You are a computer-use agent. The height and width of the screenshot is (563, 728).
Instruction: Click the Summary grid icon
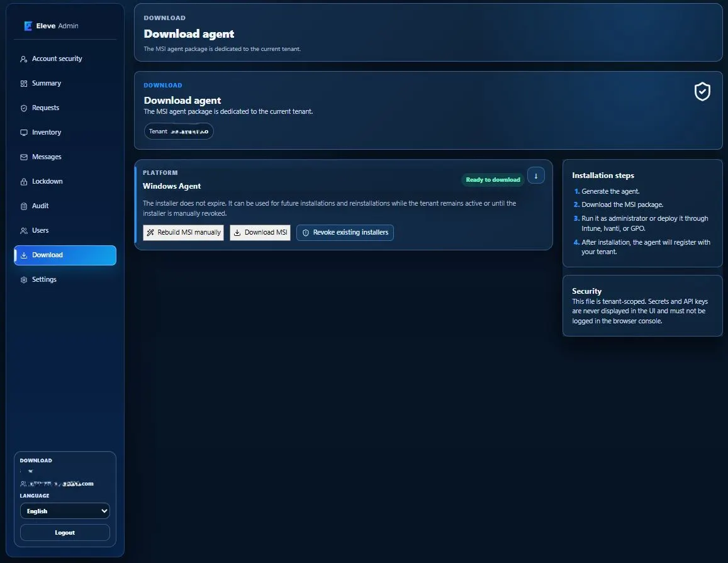click(x=24, y=84)
